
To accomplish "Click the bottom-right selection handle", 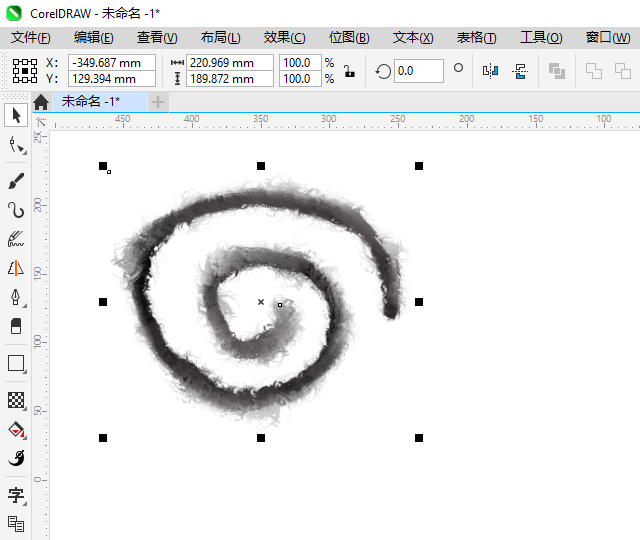I will coord(419,438).
